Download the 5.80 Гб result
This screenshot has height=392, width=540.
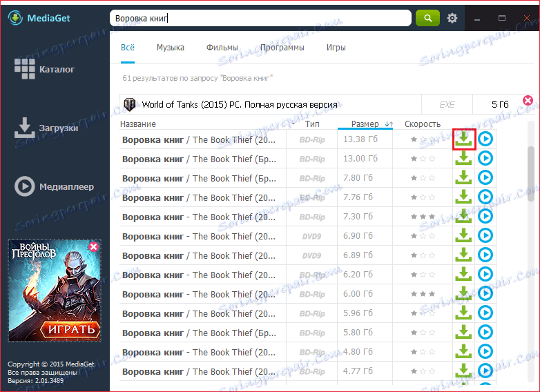click(463, 332)
